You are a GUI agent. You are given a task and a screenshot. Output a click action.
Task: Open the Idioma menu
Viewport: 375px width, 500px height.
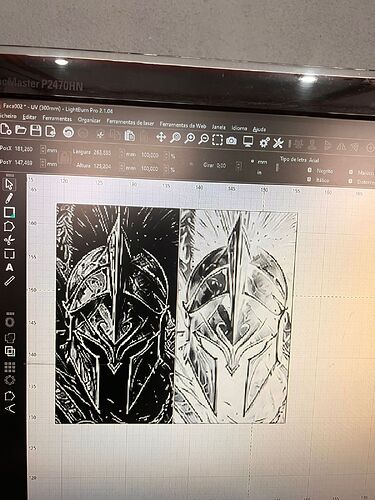coord(239,128)
